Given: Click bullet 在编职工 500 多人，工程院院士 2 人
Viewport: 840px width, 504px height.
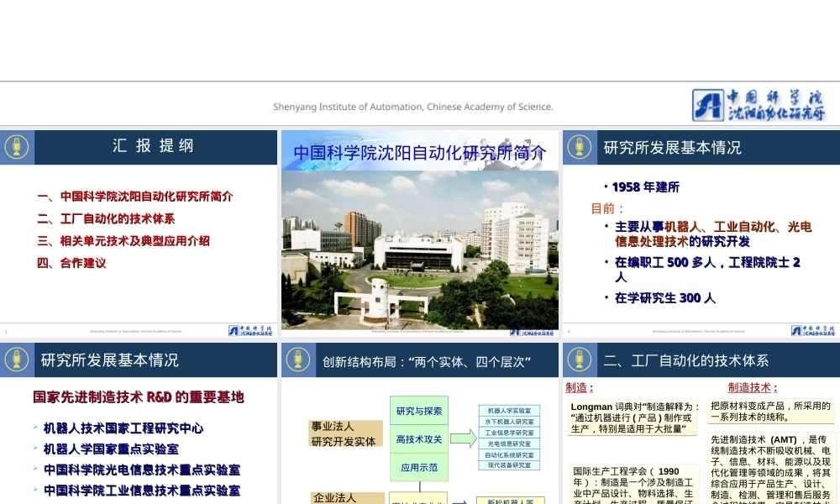Looking at the screenshot, I should click(x=701, y=270).
